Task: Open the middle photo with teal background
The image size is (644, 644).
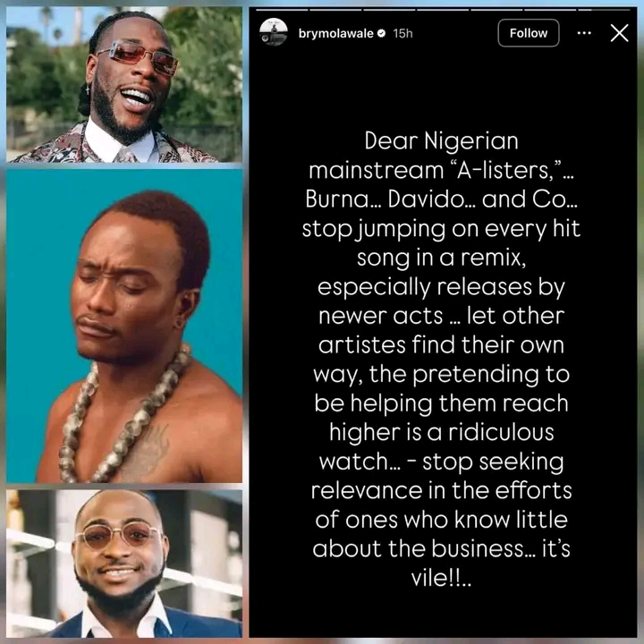Action: pos(124,326)
